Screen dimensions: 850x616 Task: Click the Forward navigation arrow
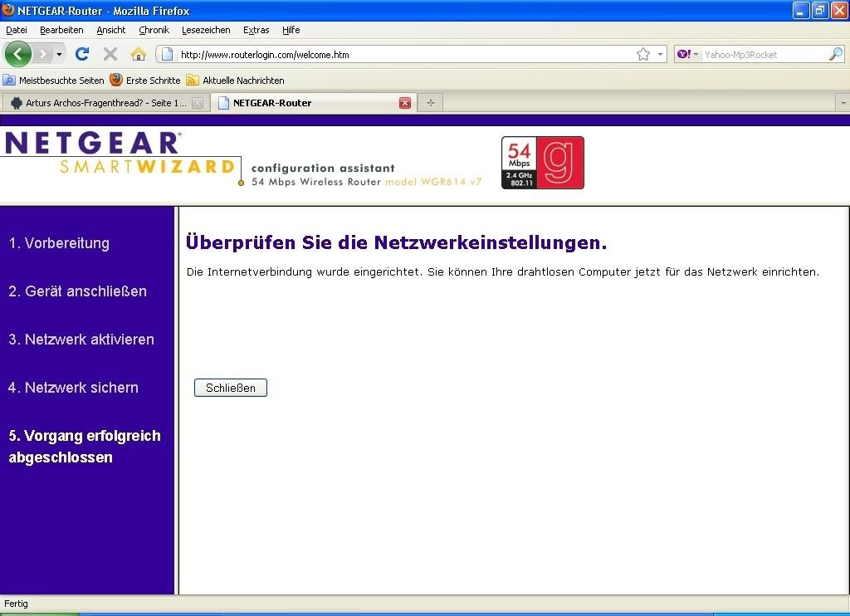pos(42,54)
